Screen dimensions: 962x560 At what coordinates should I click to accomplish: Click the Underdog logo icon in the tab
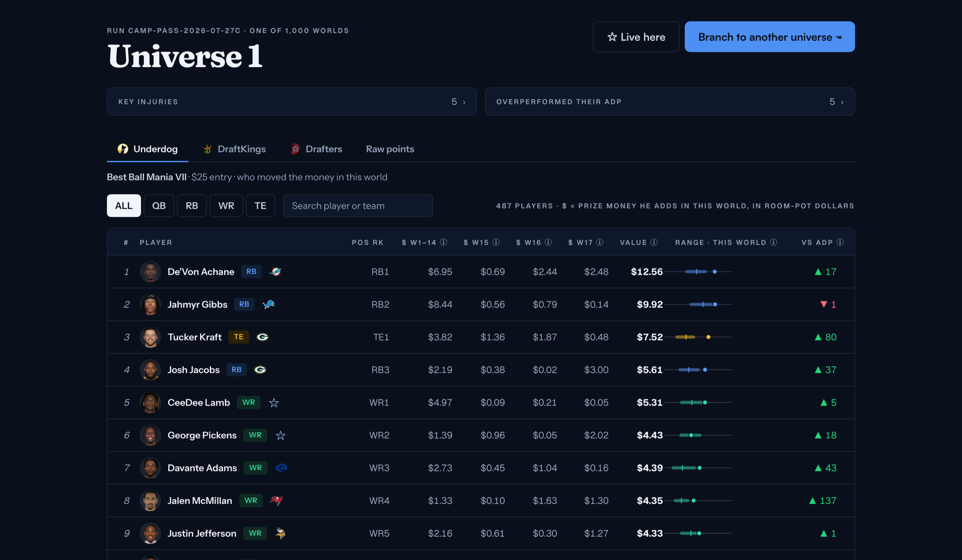coord(123,149)
